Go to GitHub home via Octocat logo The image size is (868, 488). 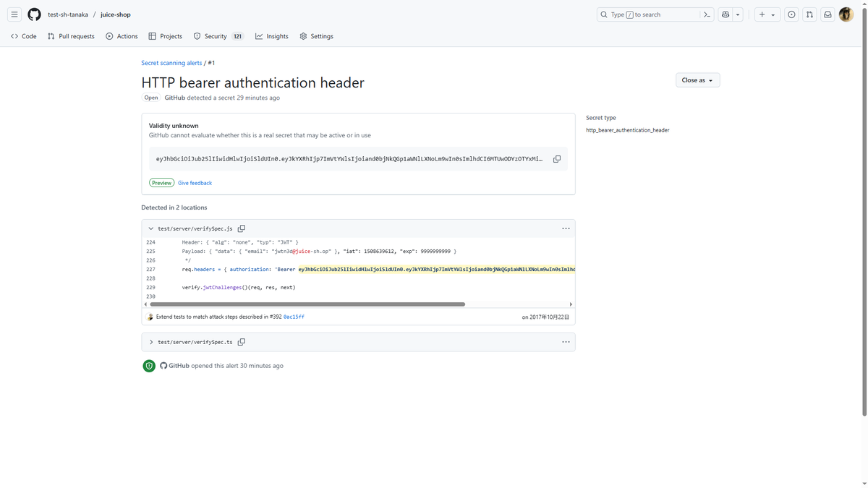[x=34, y=14]
